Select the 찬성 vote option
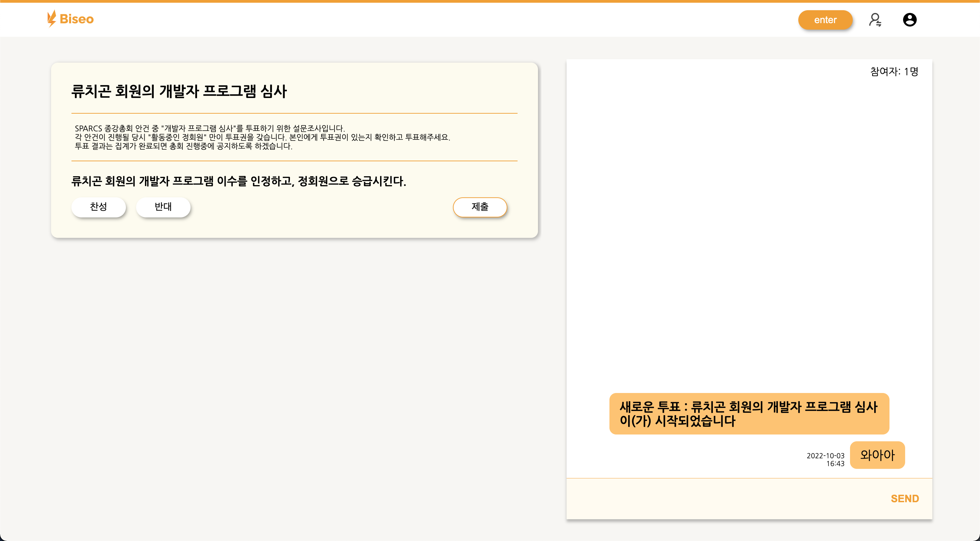 99,207
